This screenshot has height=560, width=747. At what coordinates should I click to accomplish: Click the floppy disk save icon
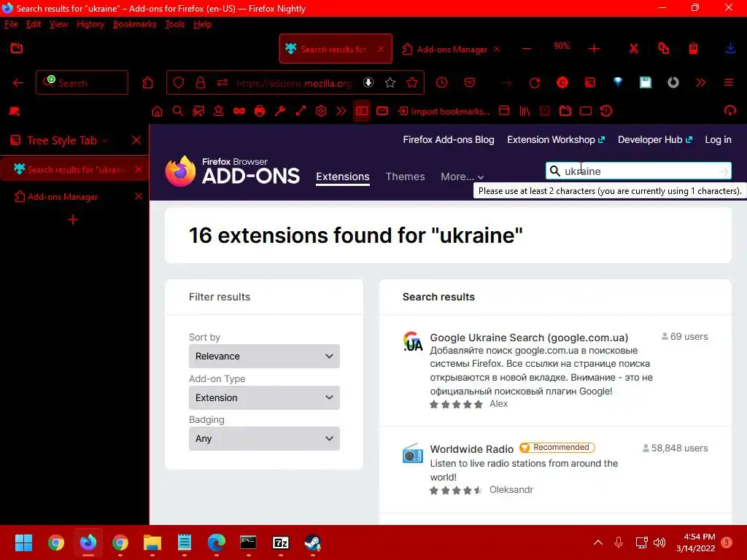point(646,82)
